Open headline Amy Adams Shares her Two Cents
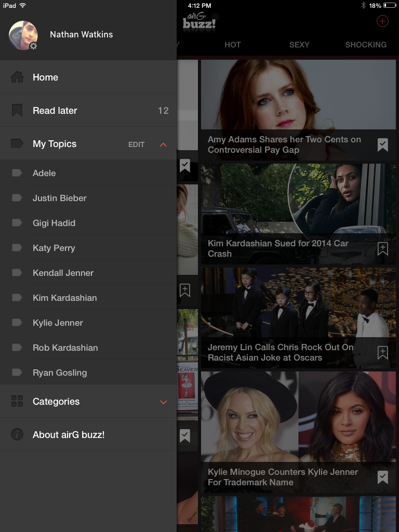The width and height of the screenshot is (399, 532). (284, 144)
